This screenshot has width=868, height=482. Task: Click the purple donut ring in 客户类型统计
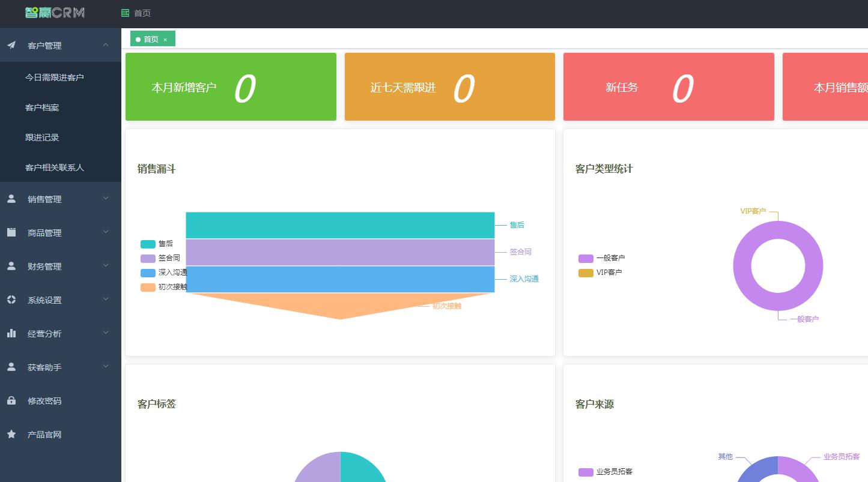point(742,266)
